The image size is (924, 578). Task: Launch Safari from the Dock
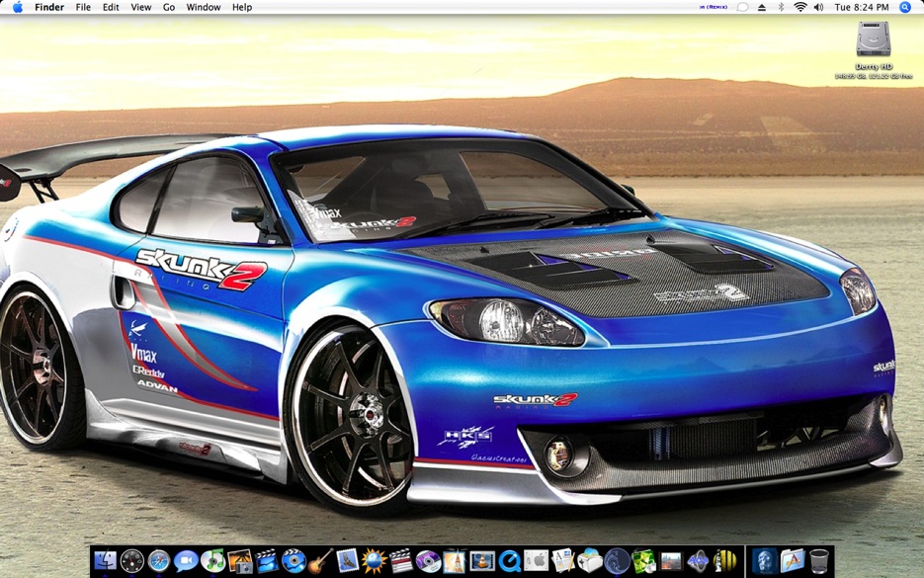159,561
